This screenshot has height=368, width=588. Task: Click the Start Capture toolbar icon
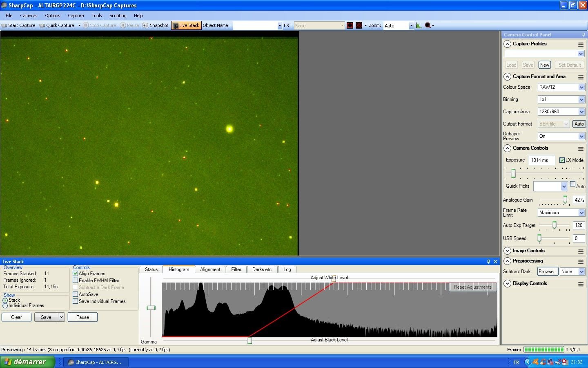tap(4, 25)
